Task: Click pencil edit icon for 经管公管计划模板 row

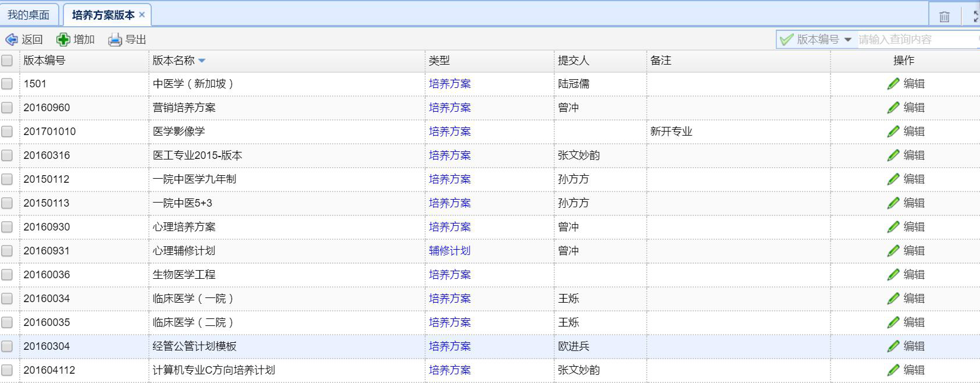Action: 893,346
